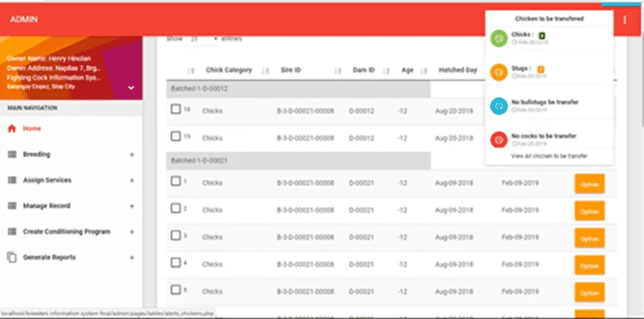644x319 pixels.
Task: Click the Chicks count badge in notifications
Action: click(542, 35)
